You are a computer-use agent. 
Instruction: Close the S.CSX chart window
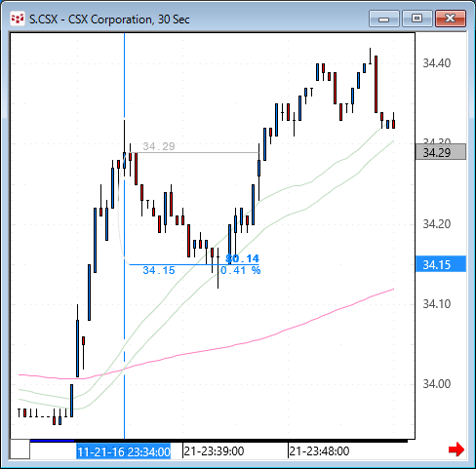[x=451, y=19]
